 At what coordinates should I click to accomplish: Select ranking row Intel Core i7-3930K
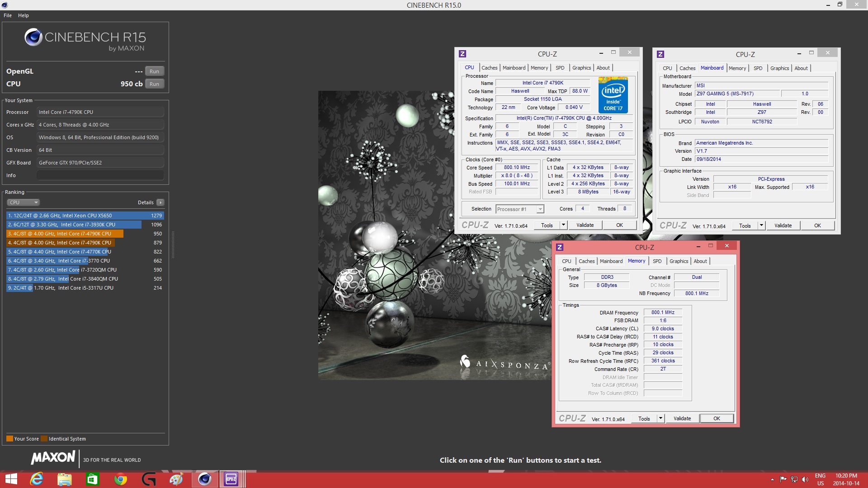85,225
